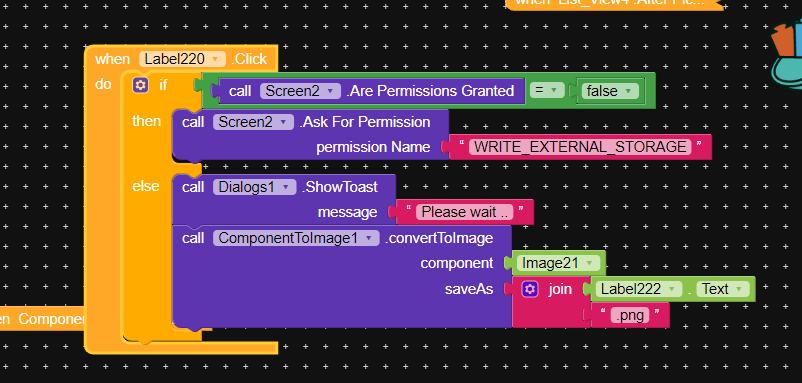Open the Label220 dropdown in the when block
Viewport: 802px width, 383px height.
pyautogui.click(x=183, y=59)
